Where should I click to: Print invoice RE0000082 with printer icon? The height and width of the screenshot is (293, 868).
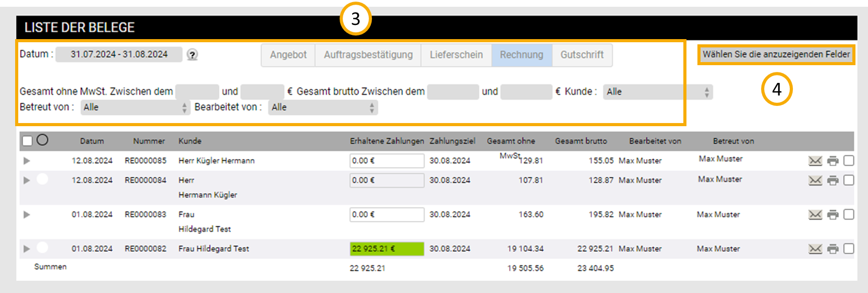[x=833, y=249]
